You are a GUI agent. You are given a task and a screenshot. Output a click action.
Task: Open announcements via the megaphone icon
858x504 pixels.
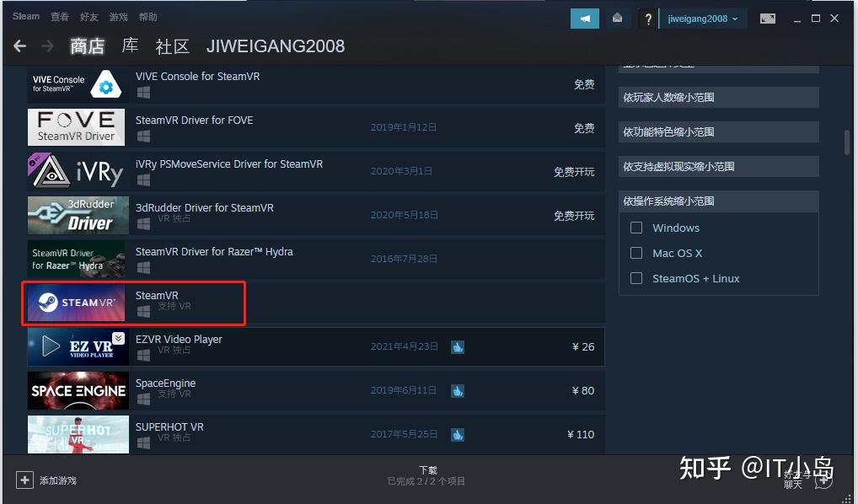[x=584, y=17]
